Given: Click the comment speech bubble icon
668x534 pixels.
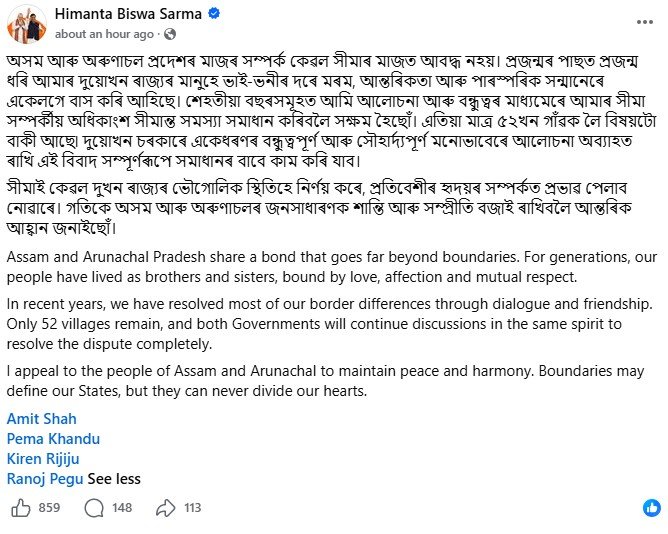Looking at the screenshot, I should (94, 508).
